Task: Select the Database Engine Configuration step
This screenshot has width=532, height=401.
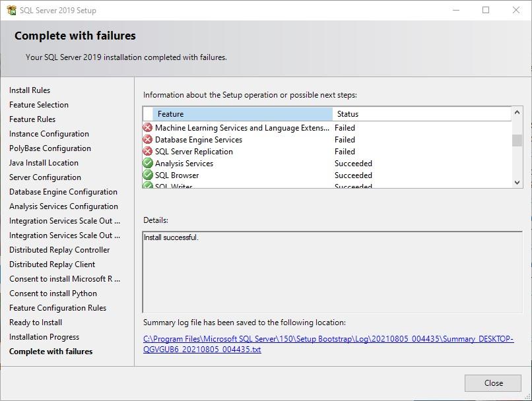Action: pos(63,192)
